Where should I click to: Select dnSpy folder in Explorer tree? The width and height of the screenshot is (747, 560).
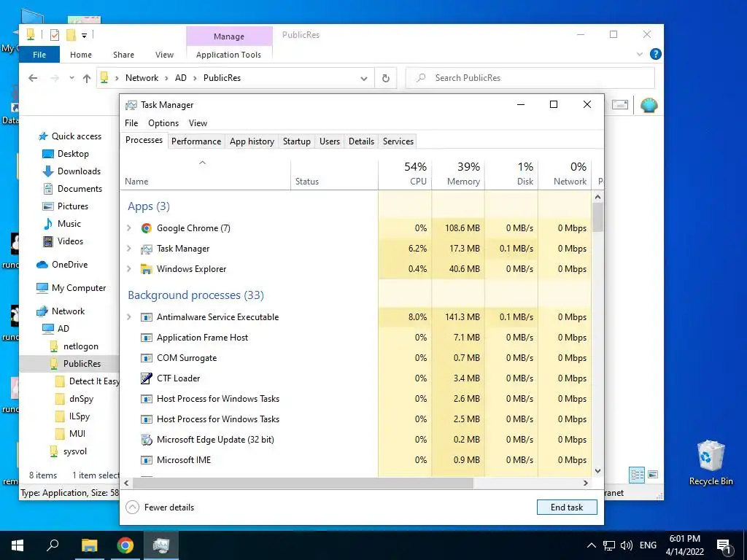pos(81,399)
